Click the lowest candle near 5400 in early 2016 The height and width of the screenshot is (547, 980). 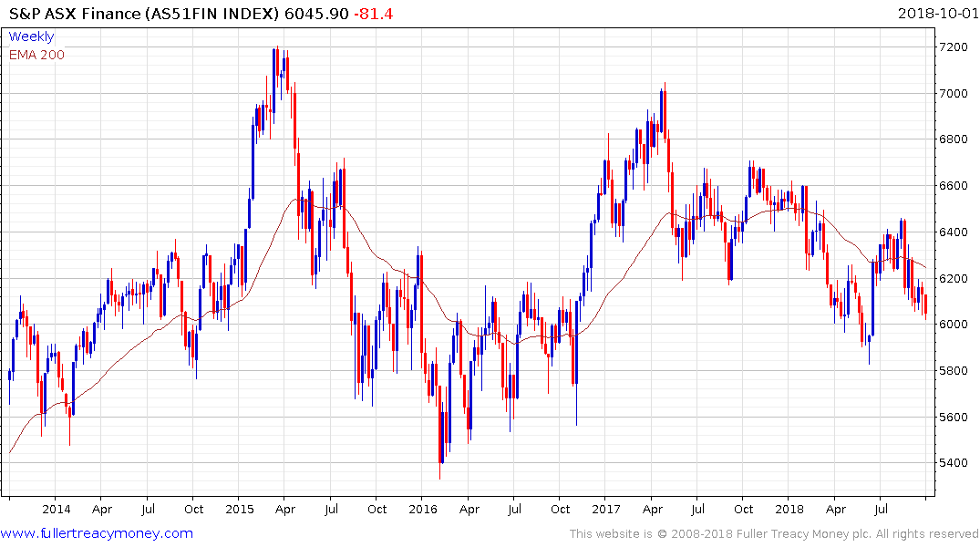(x=440, y=431)
